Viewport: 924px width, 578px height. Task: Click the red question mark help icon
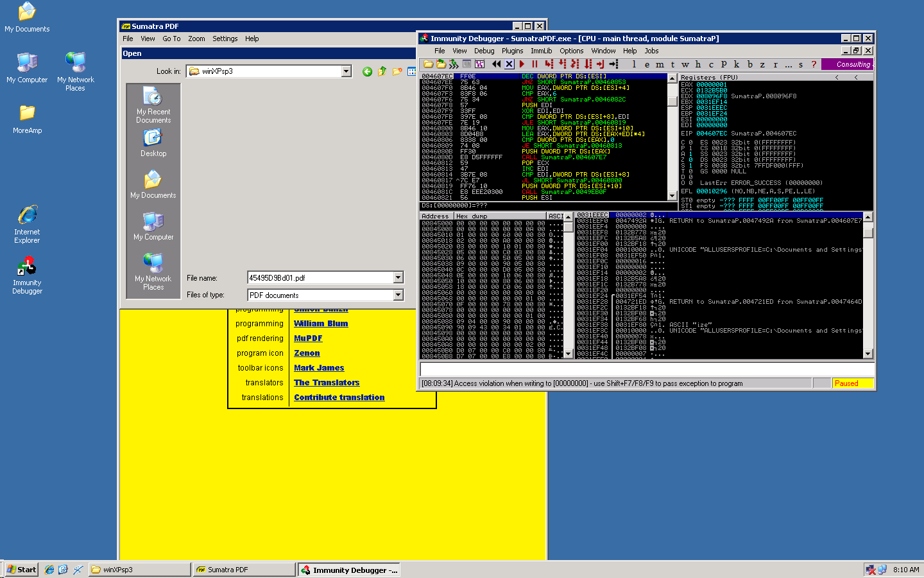click(814, 64)
